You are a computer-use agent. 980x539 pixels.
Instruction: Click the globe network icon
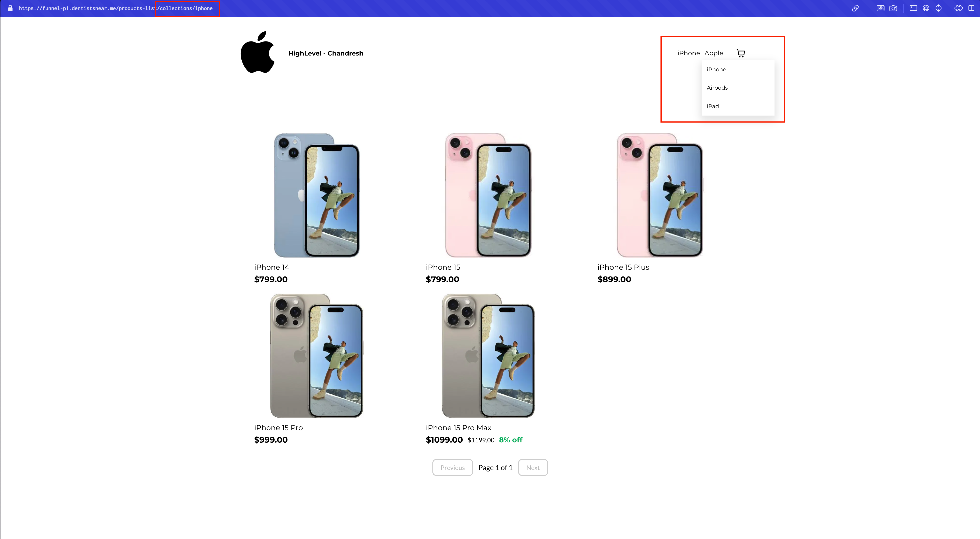tap(926, 8)
